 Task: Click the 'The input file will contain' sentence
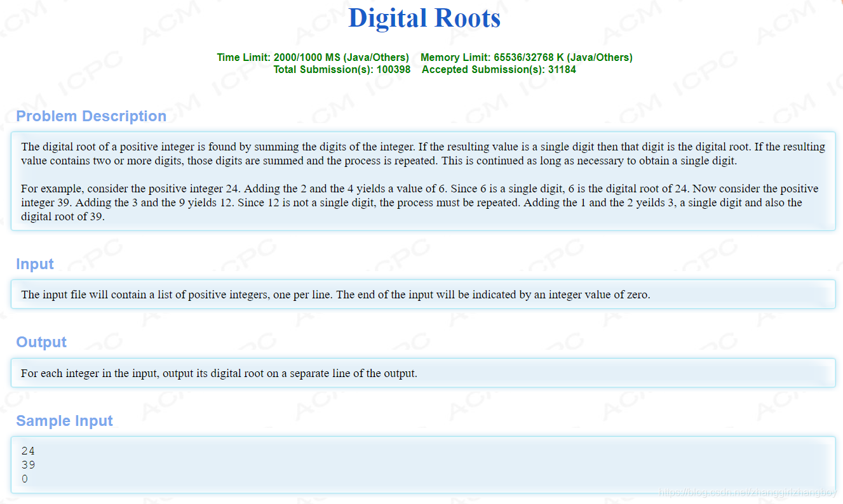point(335,295)
